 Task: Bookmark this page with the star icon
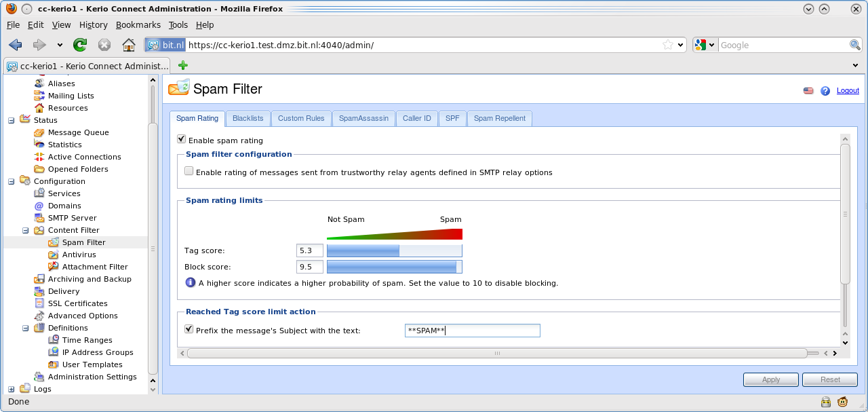click(x=668, y=45)
